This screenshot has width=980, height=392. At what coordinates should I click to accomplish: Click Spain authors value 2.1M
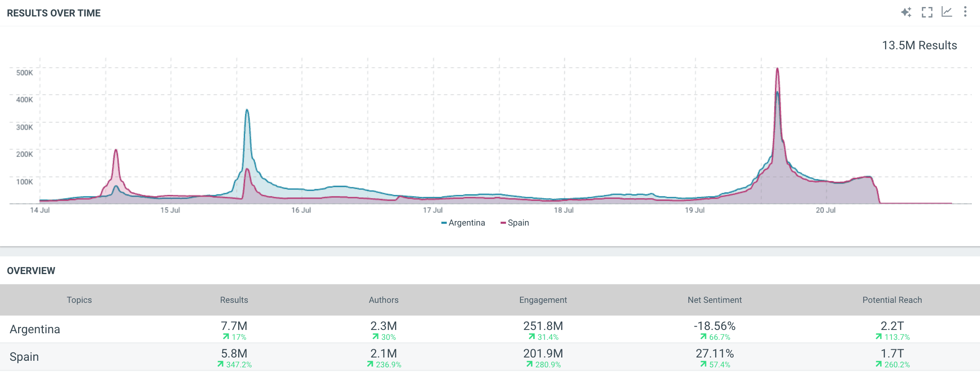point(384,353)
